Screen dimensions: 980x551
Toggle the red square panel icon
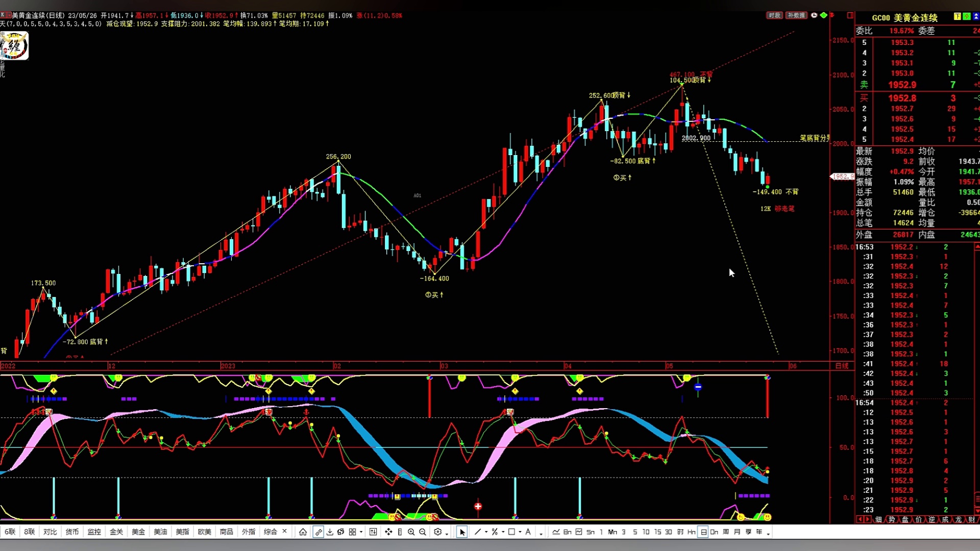point(850,15)
